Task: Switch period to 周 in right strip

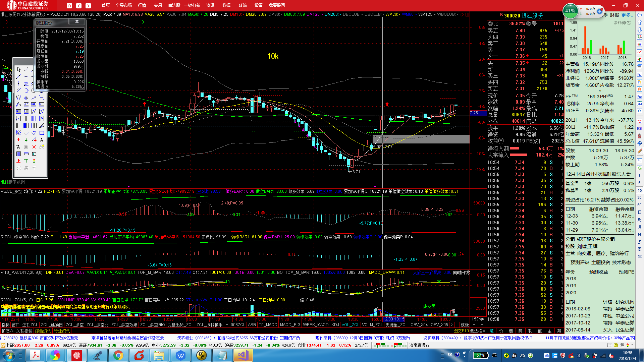Action: pyautogui.click(x=640, y=220)
